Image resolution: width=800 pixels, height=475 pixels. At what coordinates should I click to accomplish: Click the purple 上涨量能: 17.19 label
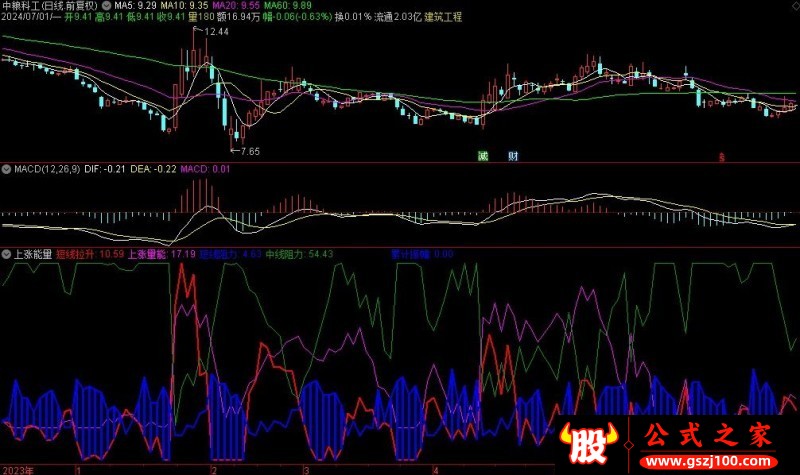pyautogui.click(x=161, y=254)
